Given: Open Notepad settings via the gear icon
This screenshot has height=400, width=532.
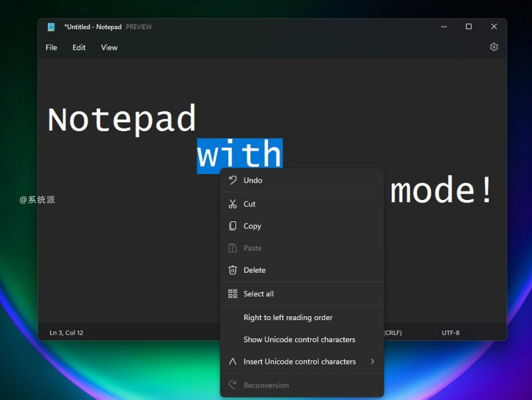Looking at the screenshot, I should click(494, 47).
